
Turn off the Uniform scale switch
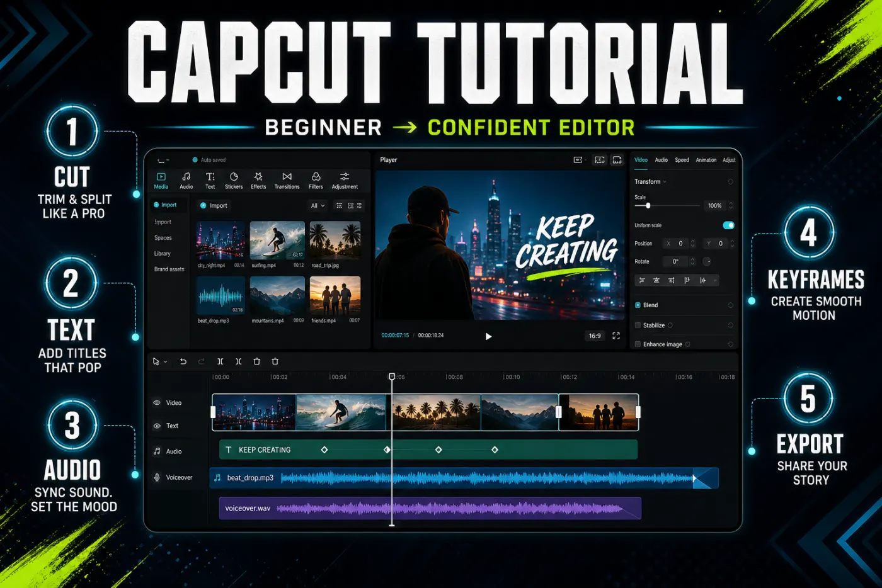coord(728,225)
